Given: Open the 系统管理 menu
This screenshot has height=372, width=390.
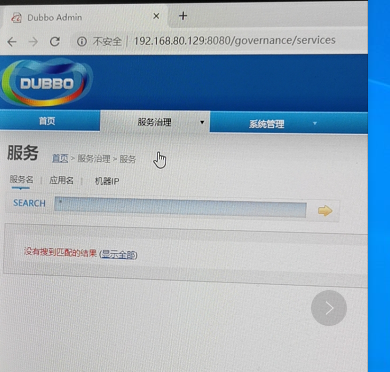Looking at the screenshot, I should click(x=267, y=124).
